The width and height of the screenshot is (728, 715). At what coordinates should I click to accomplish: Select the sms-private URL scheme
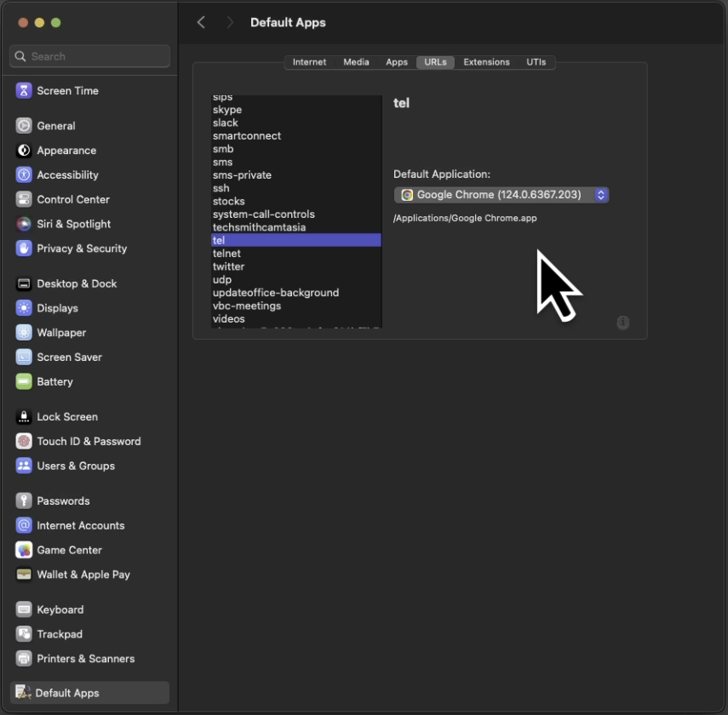click(296, 175)
